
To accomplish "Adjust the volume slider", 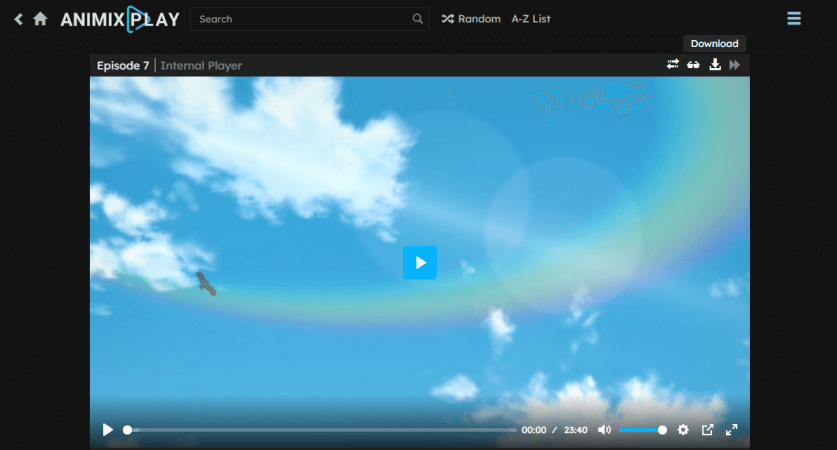I will coord(643,430).
